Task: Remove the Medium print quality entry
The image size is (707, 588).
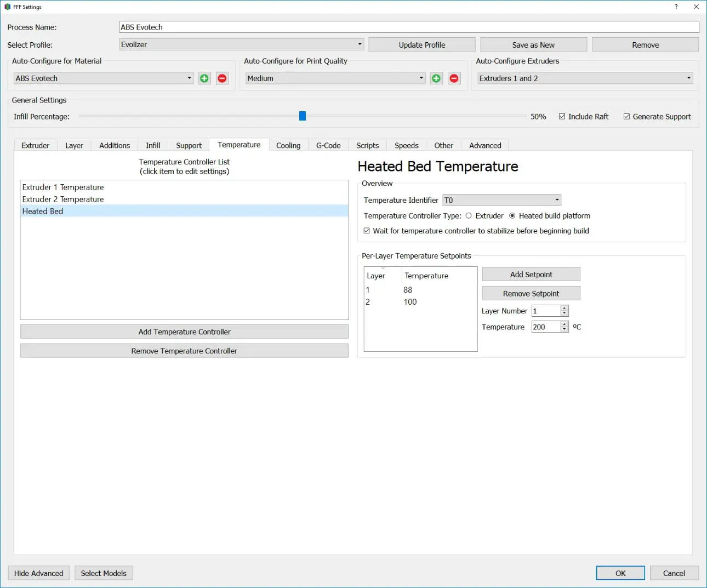Action: point(454,78)
